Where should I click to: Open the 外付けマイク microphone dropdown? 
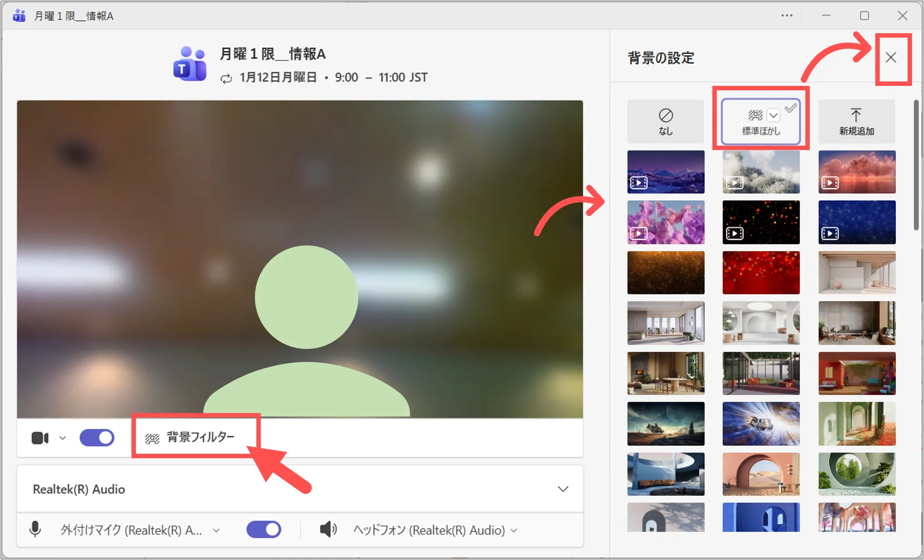[x=217, y=530]
